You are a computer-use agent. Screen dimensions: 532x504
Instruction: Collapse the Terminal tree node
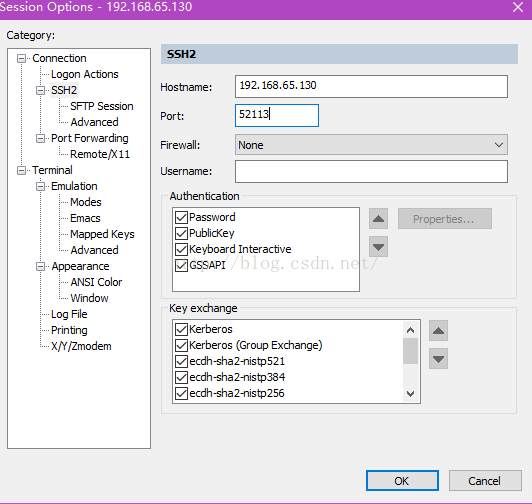click(21, 170)
